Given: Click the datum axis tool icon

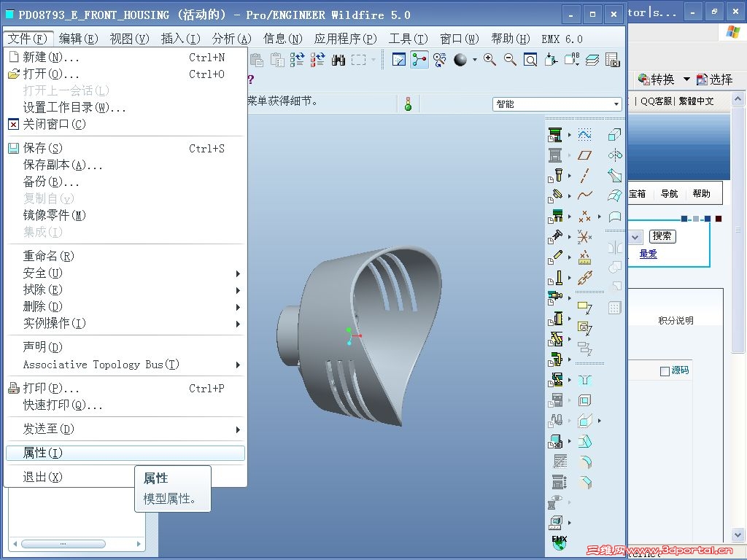Looking at the screenshot, I should (584, 175).
